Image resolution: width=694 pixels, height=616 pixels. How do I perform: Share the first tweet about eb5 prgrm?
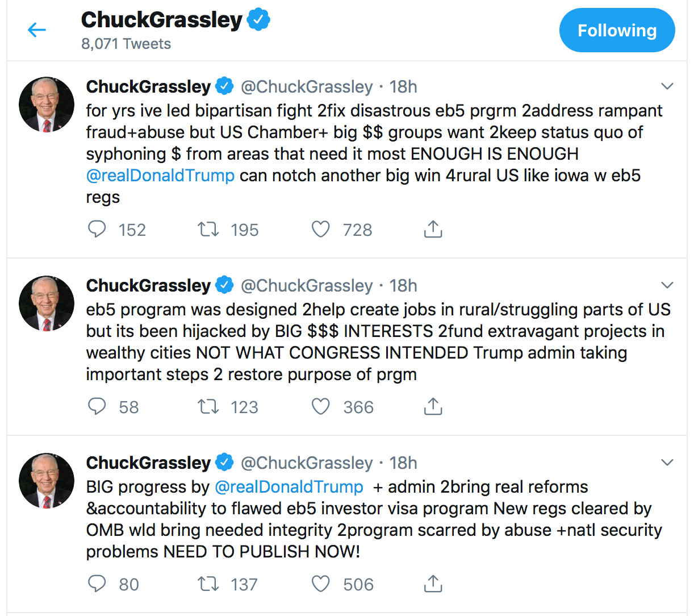click(x=433, y=229)
